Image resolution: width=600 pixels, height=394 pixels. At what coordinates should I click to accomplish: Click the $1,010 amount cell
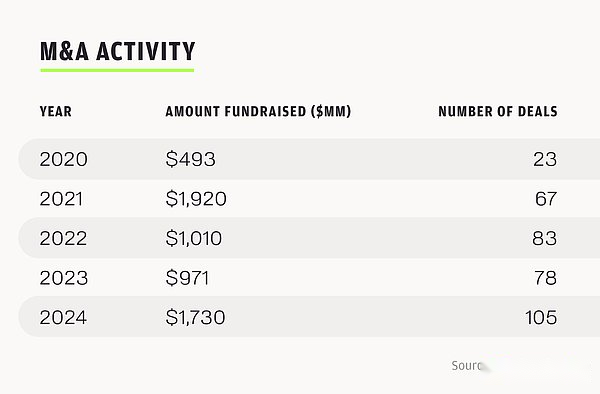coord(194,238)
